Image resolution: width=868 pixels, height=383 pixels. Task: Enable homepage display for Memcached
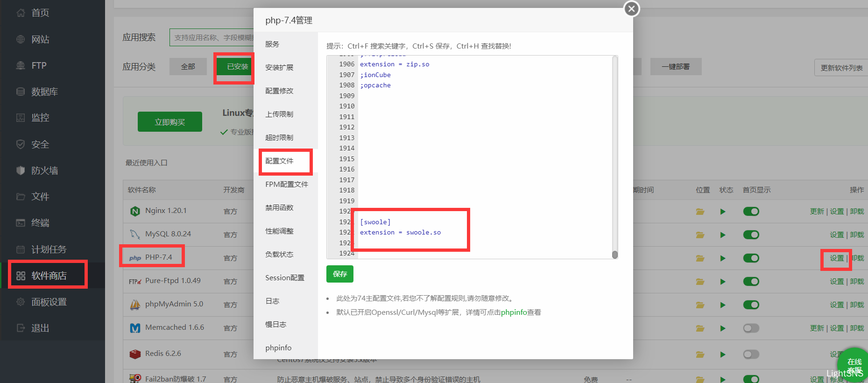(x=751, y=328)
